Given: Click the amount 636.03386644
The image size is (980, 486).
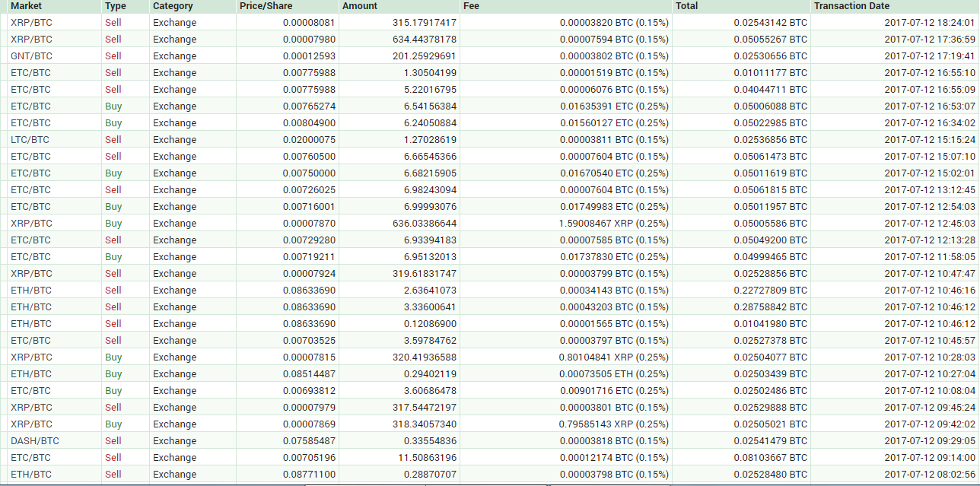Looking at the screenshot, I should coord(425,224).
